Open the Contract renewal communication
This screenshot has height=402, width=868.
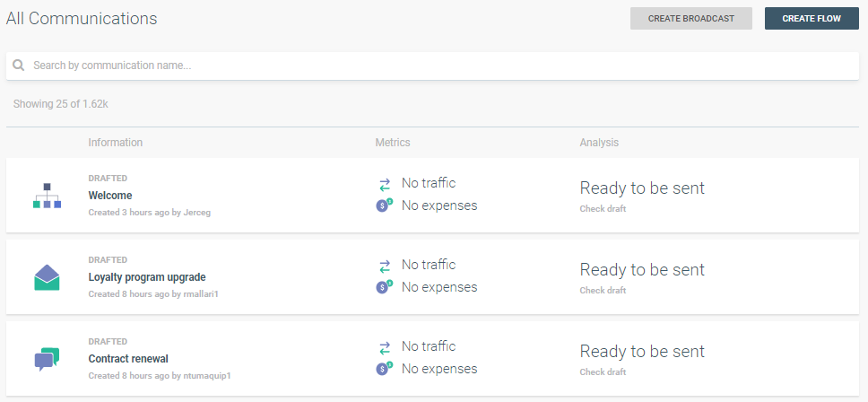point(128,359)
